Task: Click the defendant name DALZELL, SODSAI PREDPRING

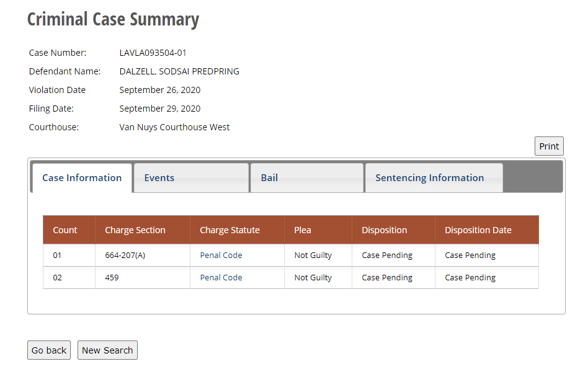Action: [x=179, y=71]
